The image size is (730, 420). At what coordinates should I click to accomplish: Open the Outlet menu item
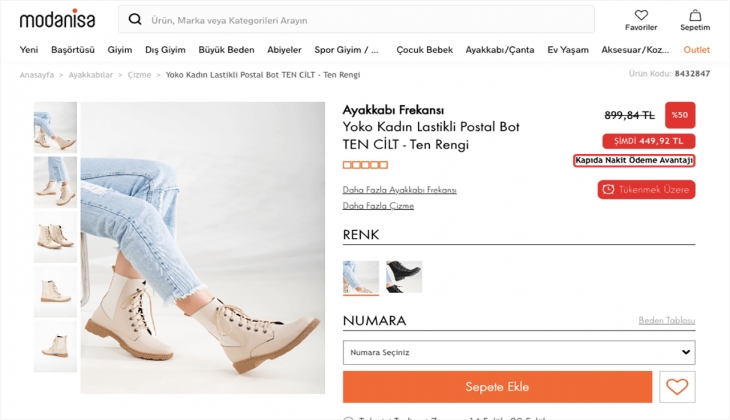[x=697, y=50]
